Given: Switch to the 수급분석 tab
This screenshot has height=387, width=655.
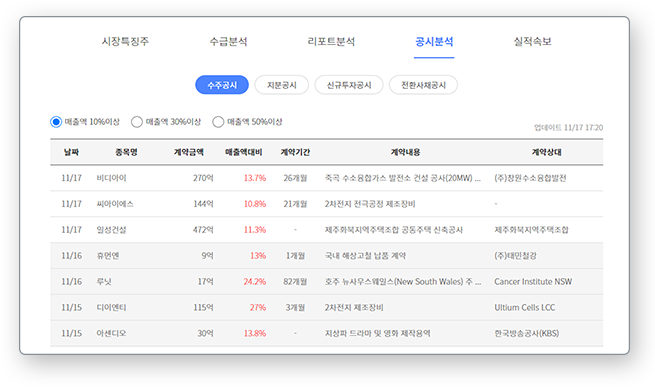Looking at the screenshot, I should click(228, 41).
